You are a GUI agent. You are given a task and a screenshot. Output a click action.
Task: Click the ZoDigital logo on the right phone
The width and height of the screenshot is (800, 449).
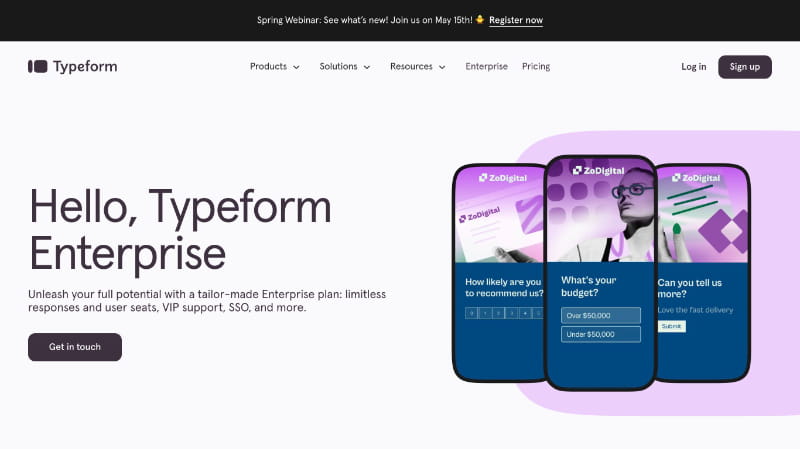point(696,178)
